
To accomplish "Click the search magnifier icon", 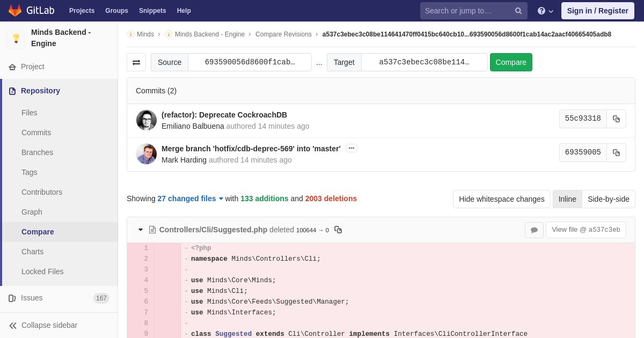I will coord(518,11).
